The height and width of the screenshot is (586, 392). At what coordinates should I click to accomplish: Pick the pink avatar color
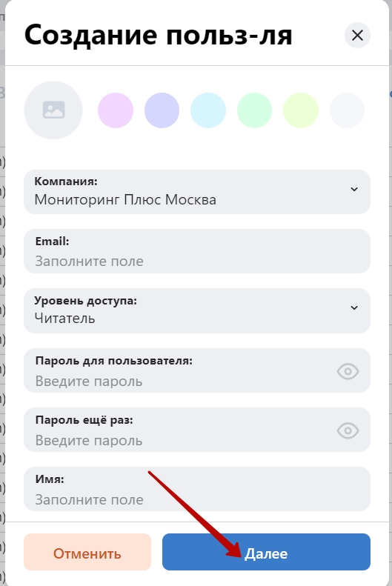tap(116, 110)
